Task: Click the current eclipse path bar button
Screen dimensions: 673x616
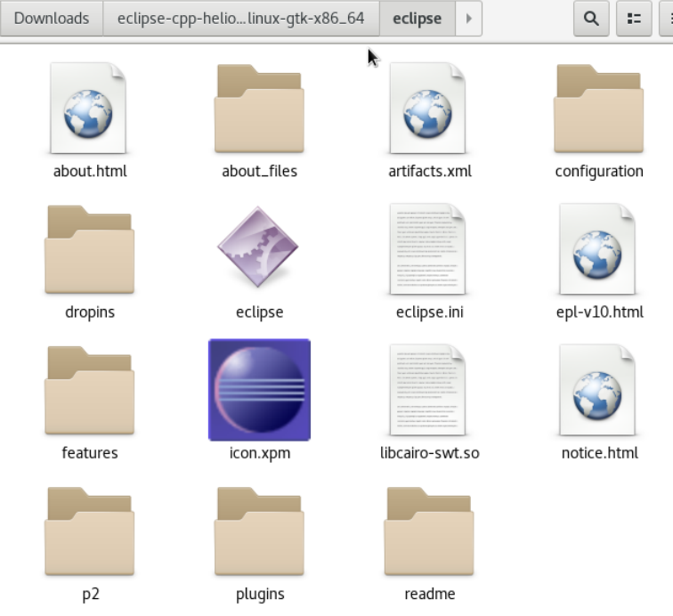Action: 418,18
